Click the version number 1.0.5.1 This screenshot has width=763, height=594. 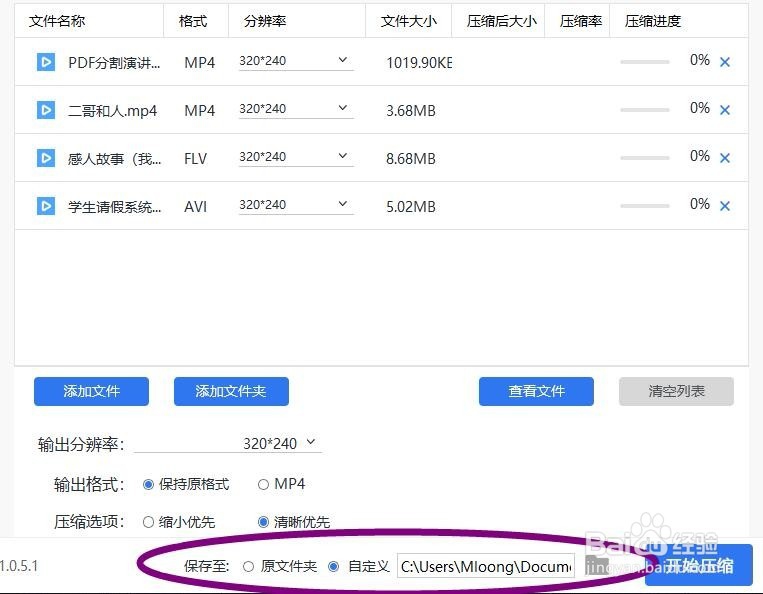(18, 566)
